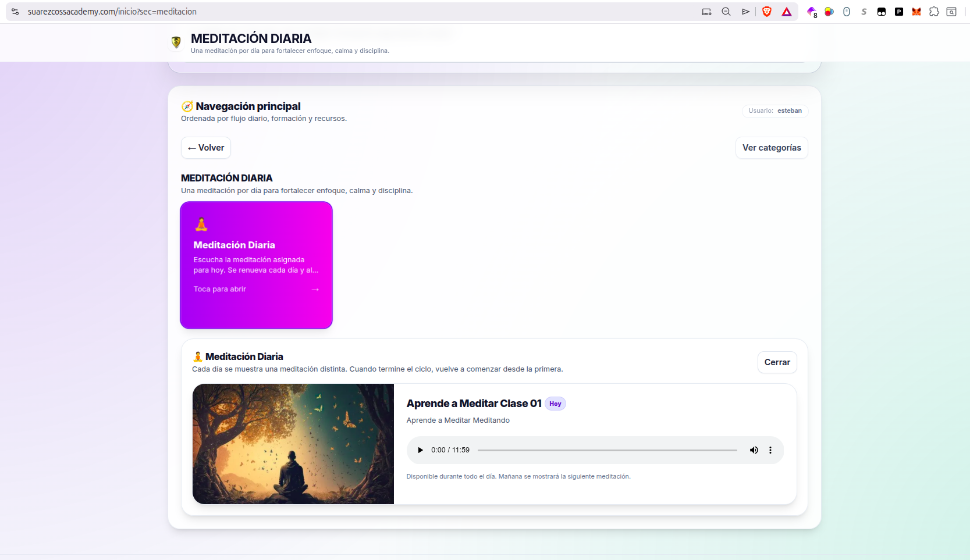Click the zoom magnifier icon in address bar

point(726,12)
